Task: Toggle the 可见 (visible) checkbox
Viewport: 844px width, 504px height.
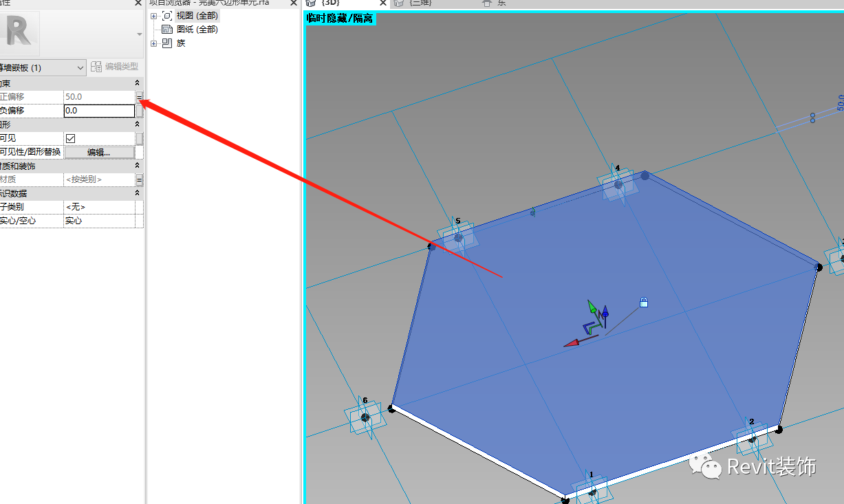Action: pos(70,138)
